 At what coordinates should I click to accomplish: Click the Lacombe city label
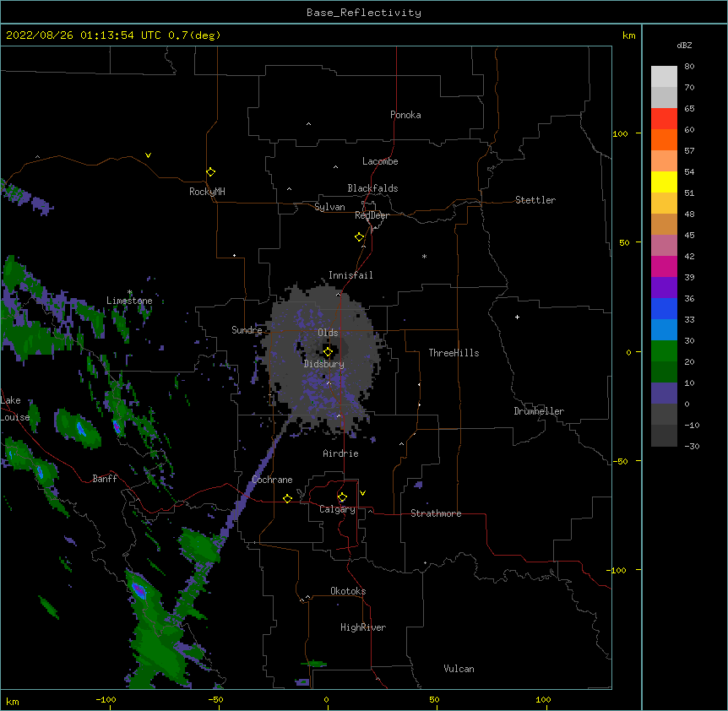pos(380,161)
